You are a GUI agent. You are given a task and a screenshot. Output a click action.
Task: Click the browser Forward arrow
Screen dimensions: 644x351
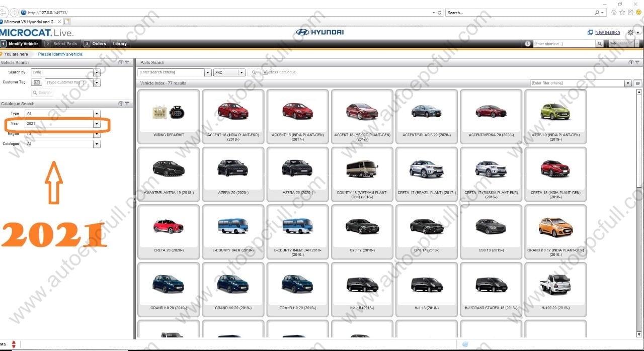14,12
